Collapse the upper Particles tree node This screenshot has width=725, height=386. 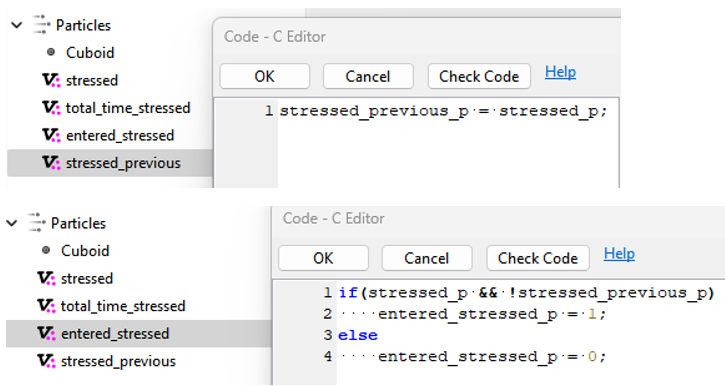[17, 25]
